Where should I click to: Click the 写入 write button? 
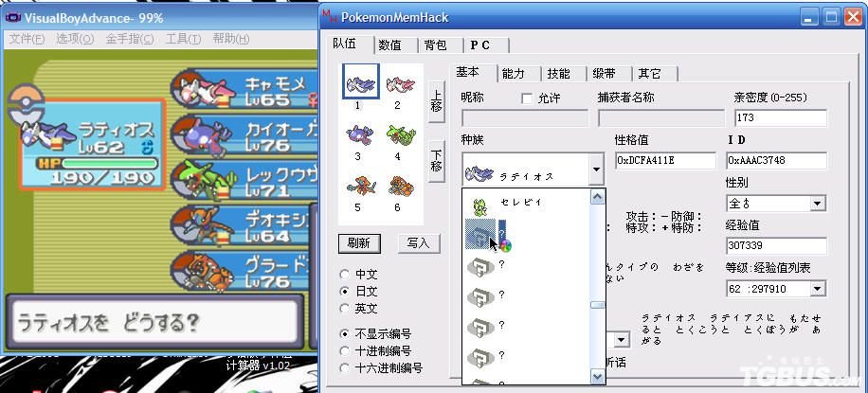[418, 243]
